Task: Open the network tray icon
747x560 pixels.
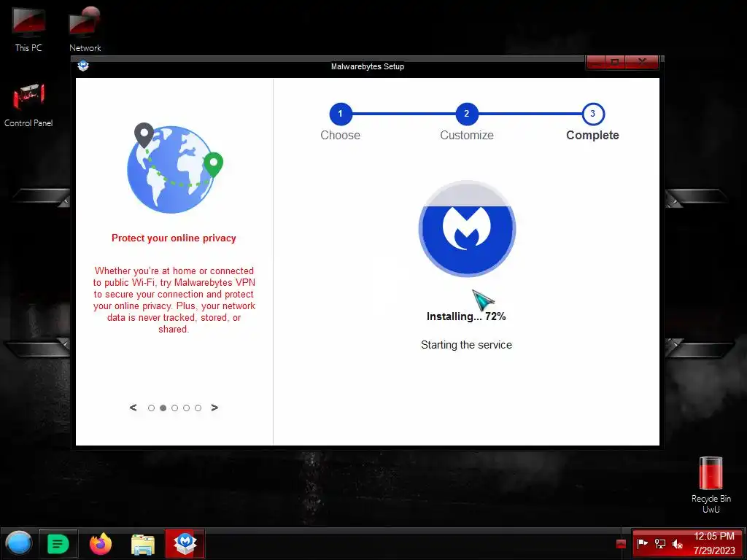Action: [659, 543]
